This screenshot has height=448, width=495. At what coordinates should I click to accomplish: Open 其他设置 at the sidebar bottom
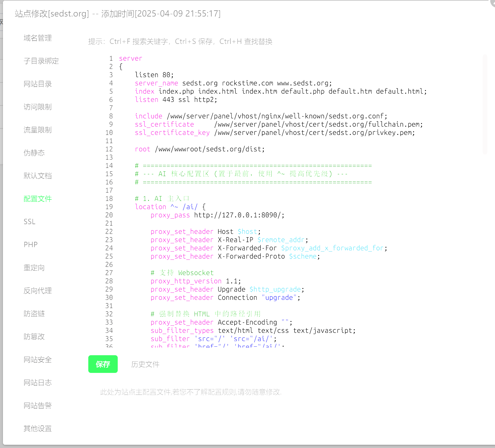(38, 429)
